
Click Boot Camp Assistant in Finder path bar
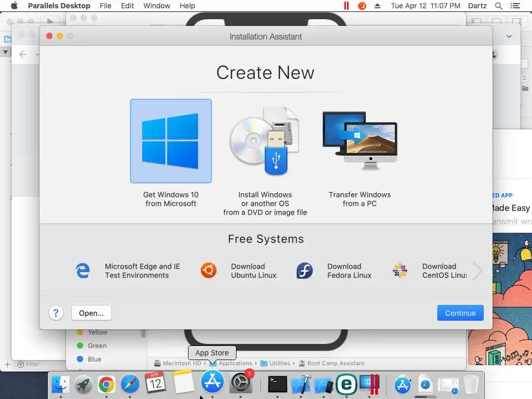click(x=331, y=363)
